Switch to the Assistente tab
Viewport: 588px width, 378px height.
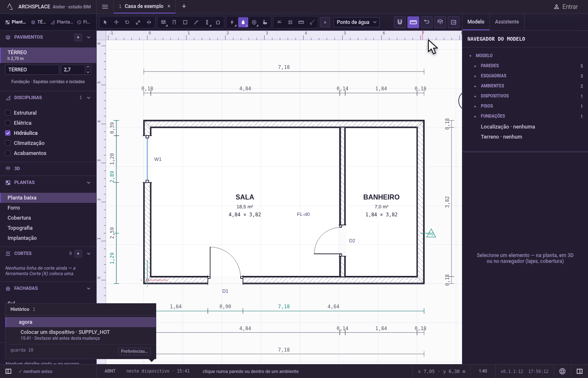(x=507, y=22)
